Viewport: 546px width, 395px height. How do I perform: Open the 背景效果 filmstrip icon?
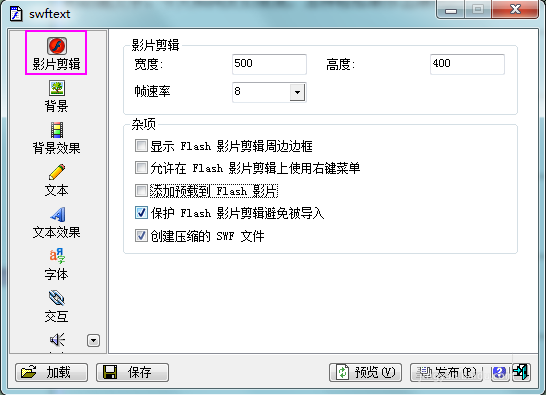coord(57,130)
